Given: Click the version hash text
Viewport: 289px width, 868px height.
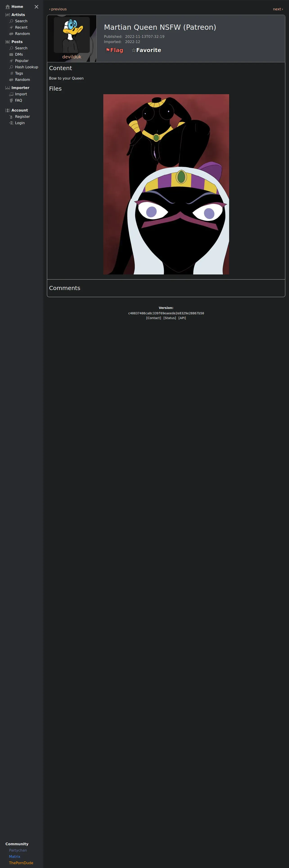Looking at the screenshot, I should click(166, 313).
